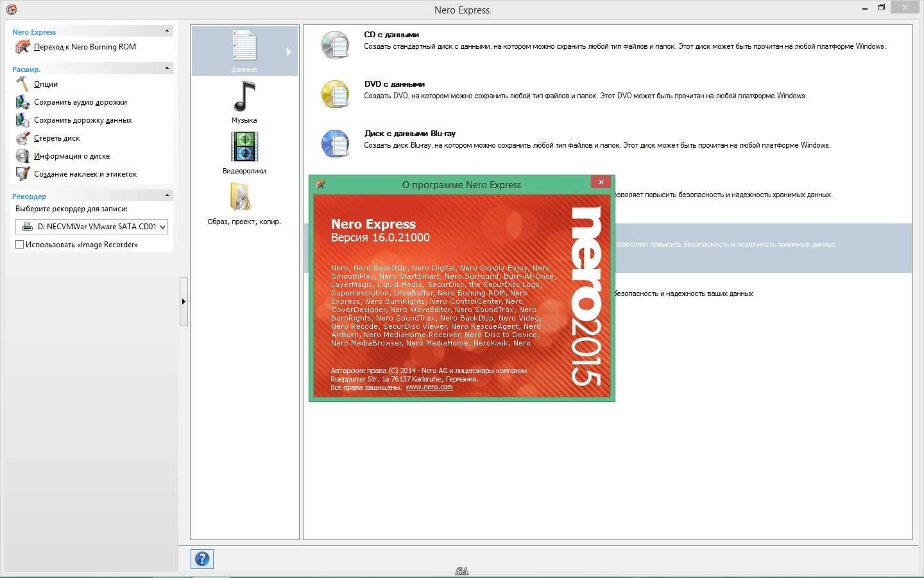Image resolution: width=924 pixels, height=578 pixels.
Task: Click Сохранить дорожку данных link
Action: 83,120
